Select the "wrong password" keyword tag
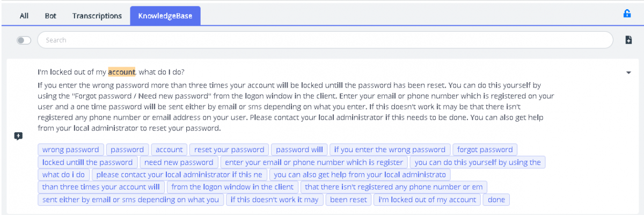644x215 pixels. (x=71, y=149)
